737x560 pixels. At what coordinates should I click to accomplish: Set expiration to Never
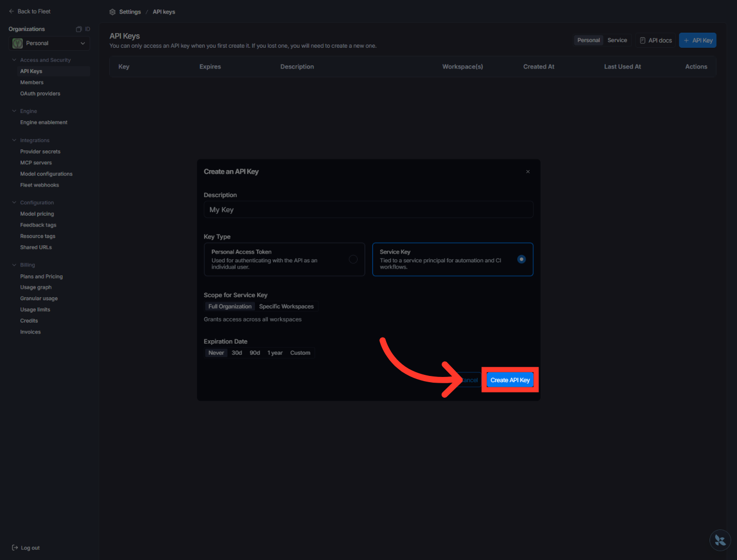point(216,353)
